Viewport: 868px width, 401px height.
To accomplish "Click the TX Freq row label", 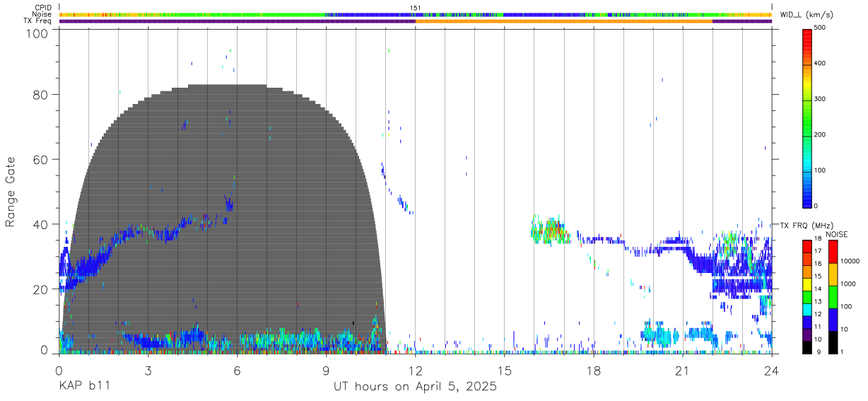I will coord(37,21).
